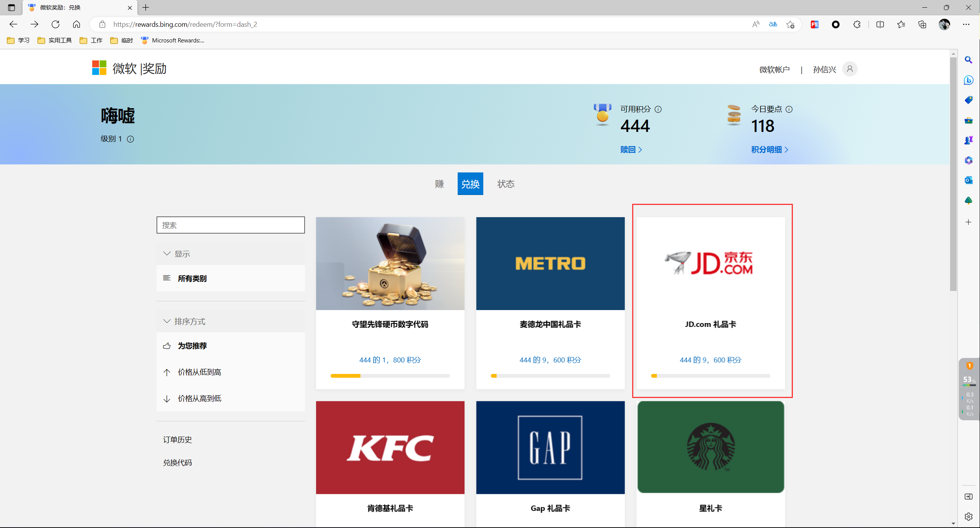Open sidebar search icon

pos(969,60)
